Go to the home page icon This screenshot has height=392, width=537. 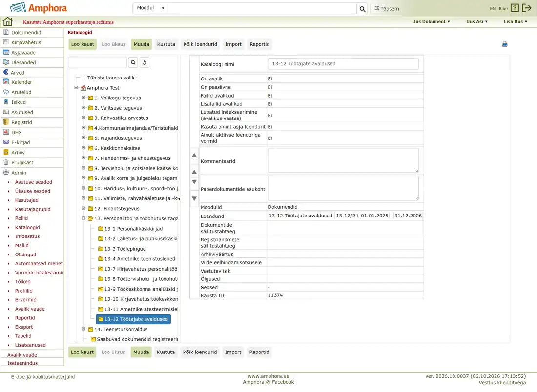7,21
